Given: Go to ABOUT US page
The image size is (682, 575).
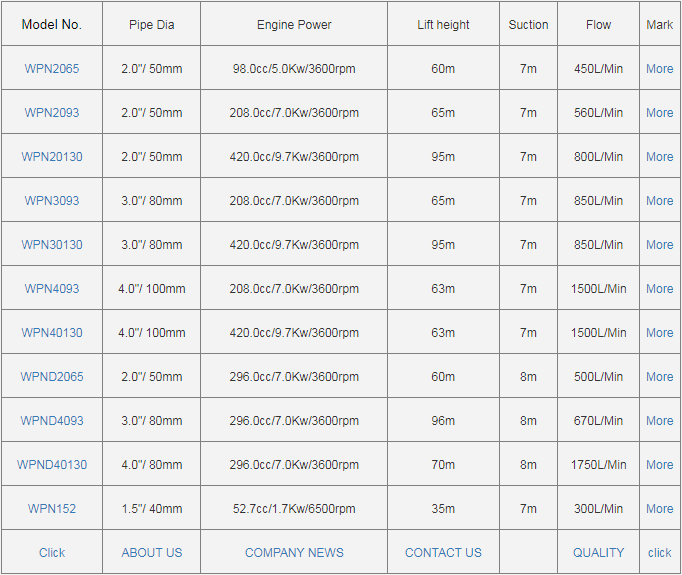Looking at the screenshot, I should point(152,553).
